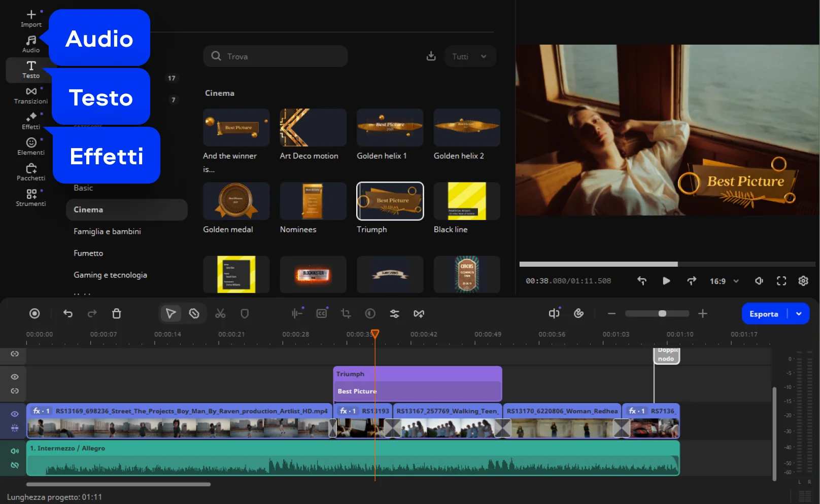The image size is (820, 504).
Task: Toggle visibility of the title track
Action: 15,377
